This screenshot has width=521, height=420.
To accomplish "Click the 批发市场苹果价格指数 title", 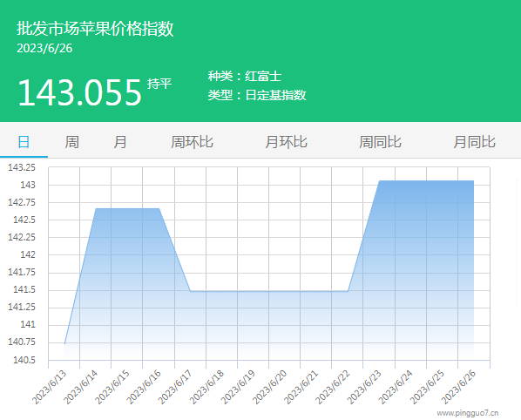I will pos(95,28).
